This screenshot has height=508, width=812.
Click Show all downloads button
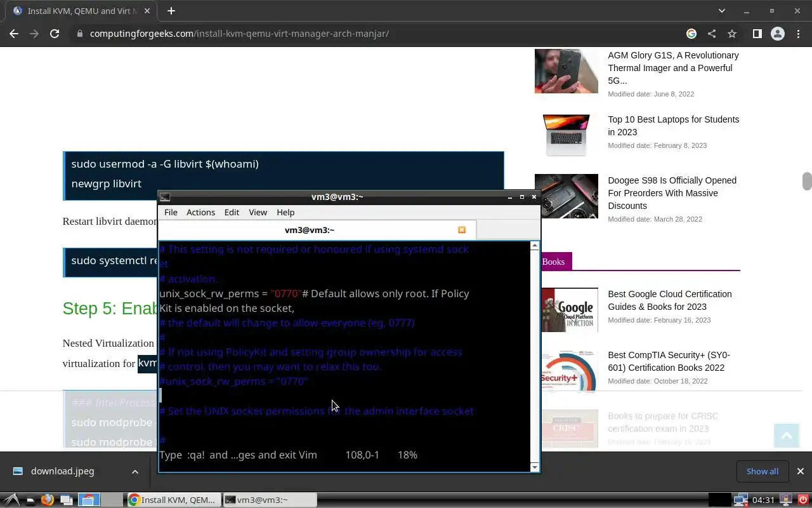point(762,471)
